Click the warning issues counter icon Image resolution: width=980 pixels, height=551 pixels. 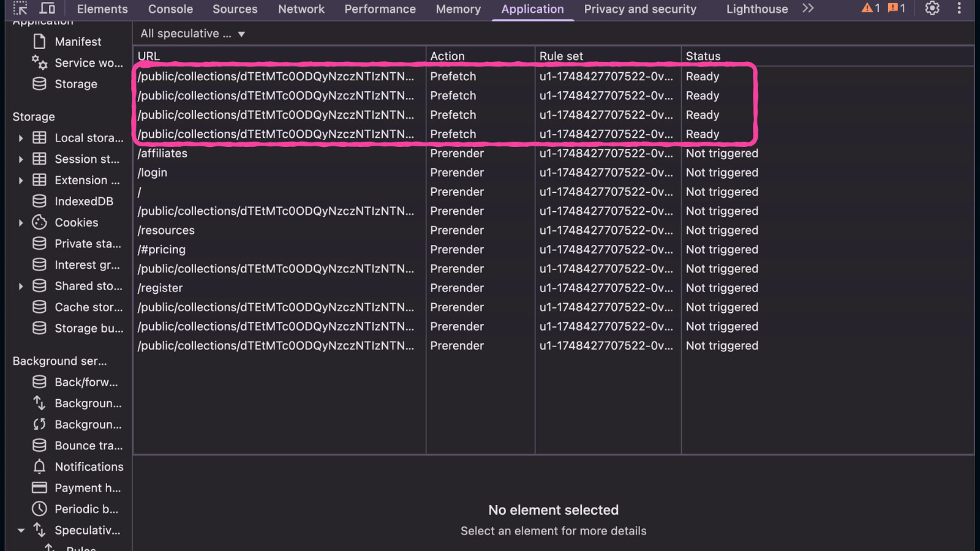[x=870, y=9]
